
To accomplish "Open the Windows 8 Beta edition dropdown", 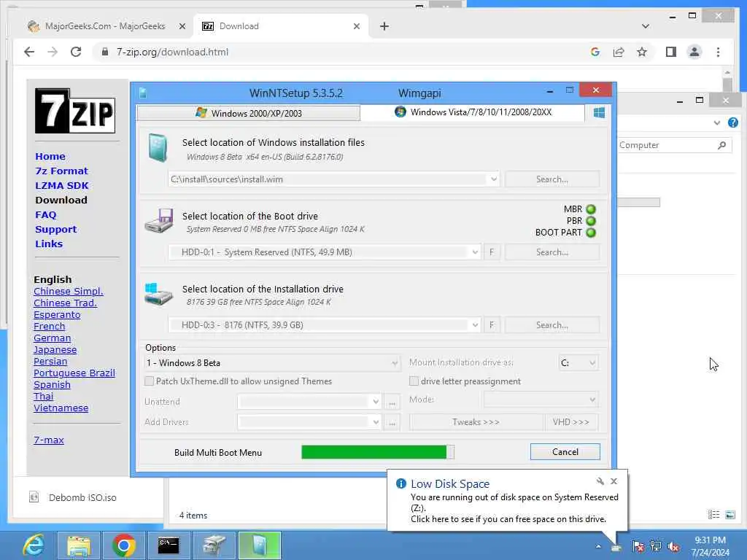I will point(271,363).
